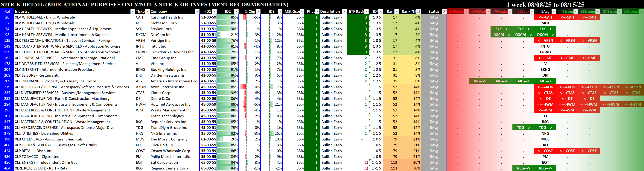Open the ID2 column filter dropdown
Screen dimensions: 644x171
pos(236,11)
